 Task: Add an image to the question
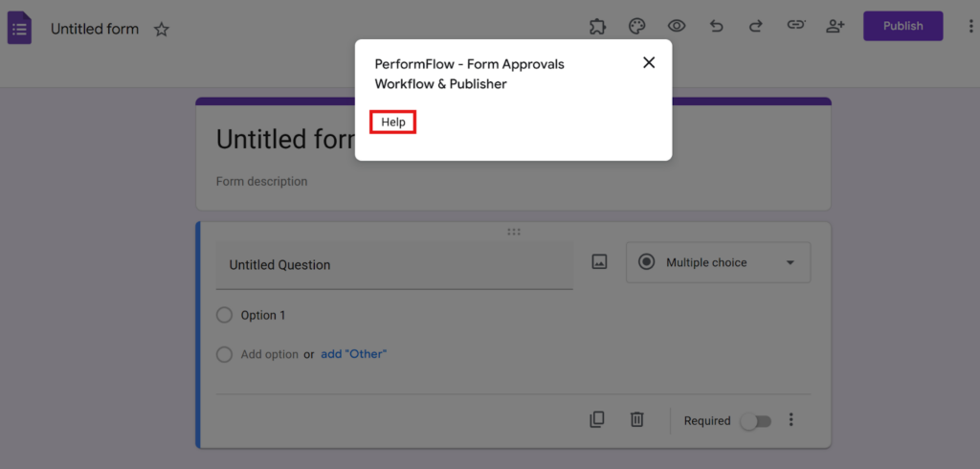[599, 262]
